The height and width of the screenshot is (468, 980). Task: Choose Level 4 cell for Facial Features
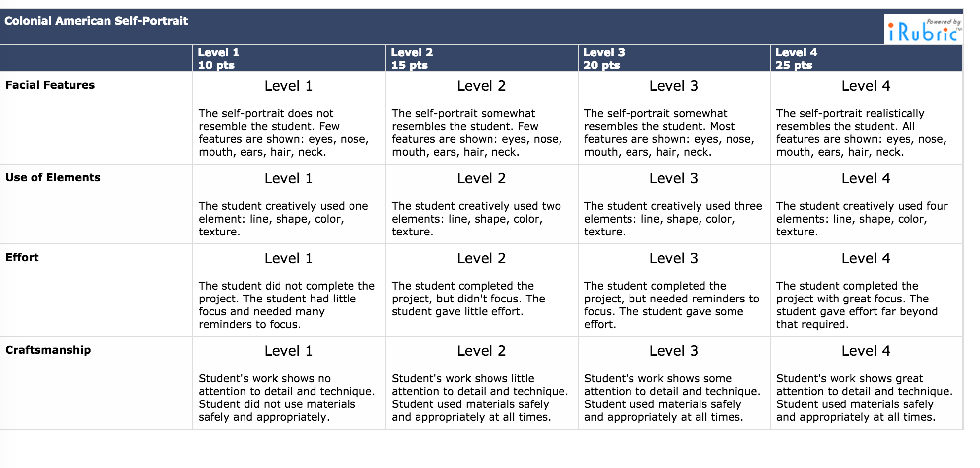tap(866, 118)
